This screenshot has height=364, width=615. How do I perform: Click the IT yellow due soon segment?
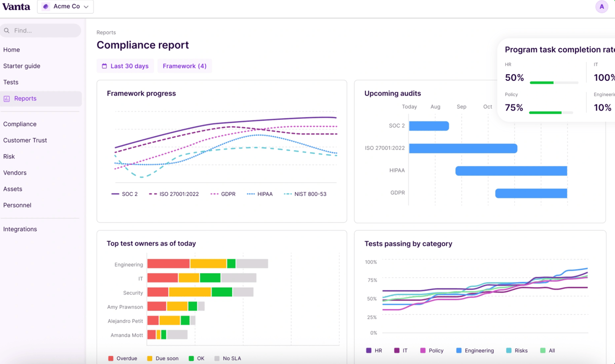coord(189,278)
